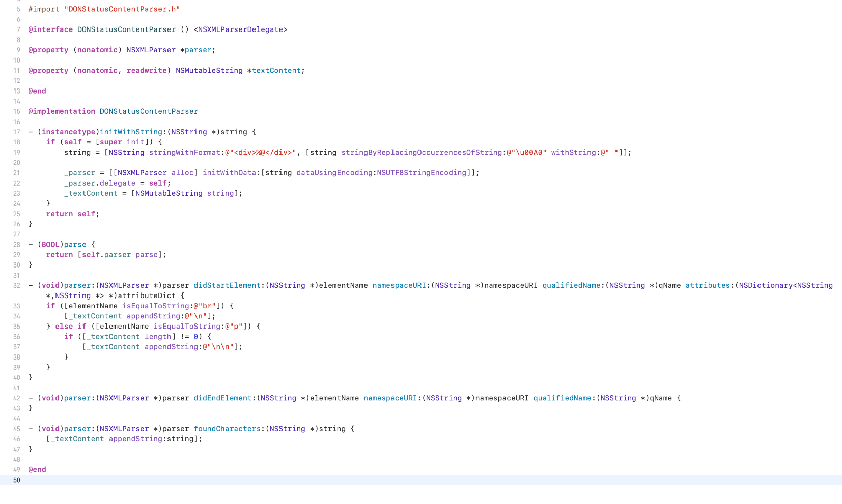
Task: Click the didEndElement method name
Action: 222,398
